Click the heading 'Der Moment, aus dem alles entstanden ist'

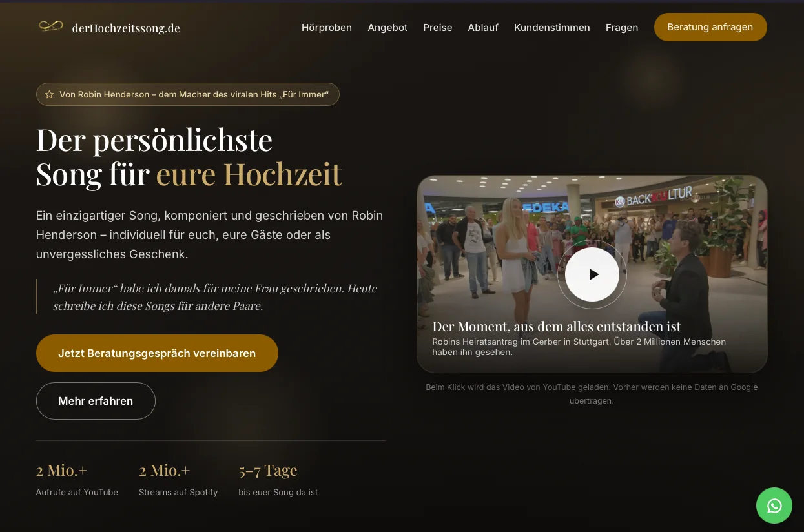(557, 326)
